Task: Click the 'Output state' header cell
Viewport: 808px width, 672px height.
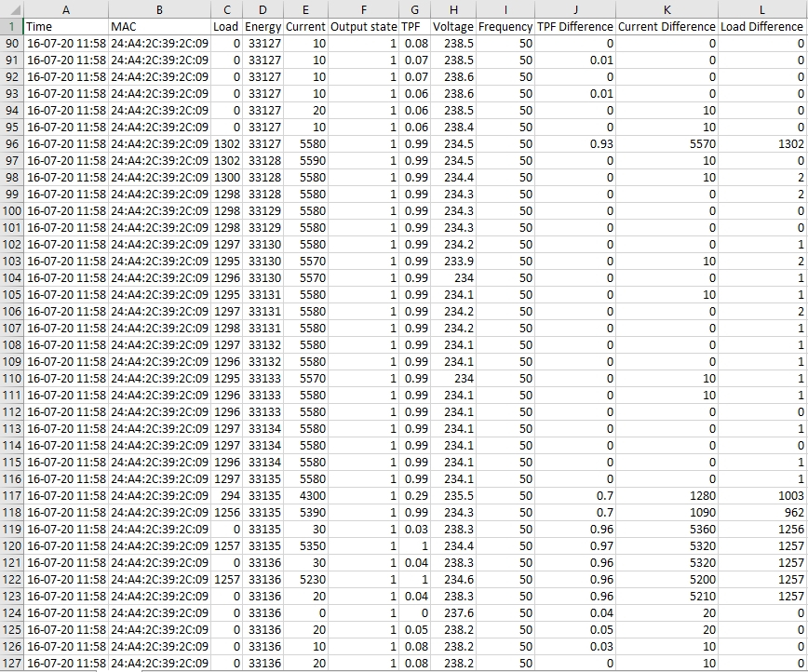Action: point(363,26)
